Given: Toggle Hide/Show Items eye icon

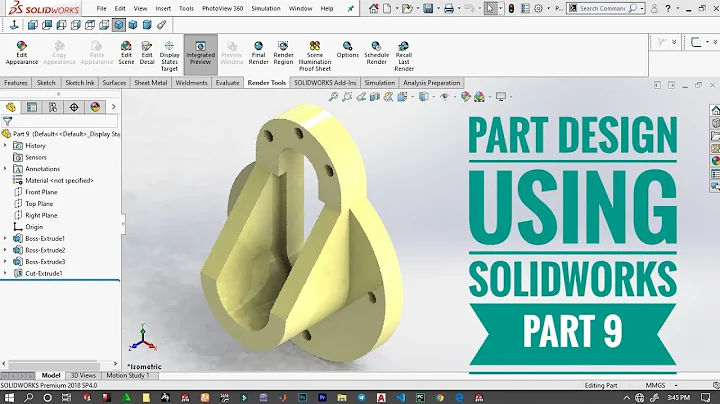Looking at the screenshot, I should [x=444, y=96].
